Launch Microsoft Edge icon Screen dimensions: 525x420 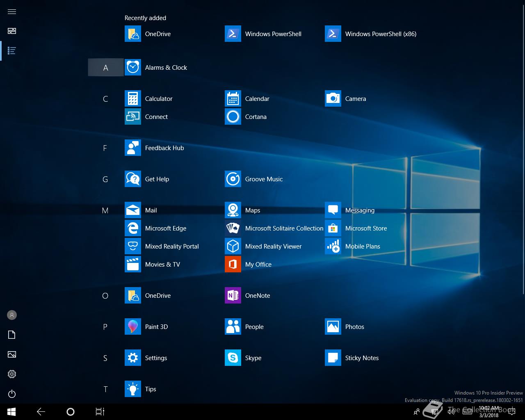[x=133, y=228]
